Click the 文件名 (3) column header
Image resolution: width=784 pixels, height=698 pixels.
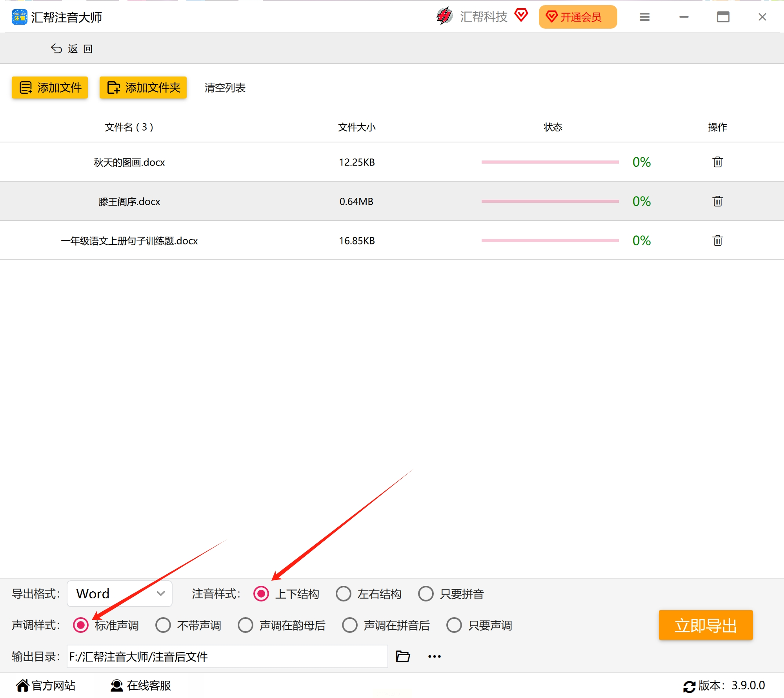click(x=129, y=127)
